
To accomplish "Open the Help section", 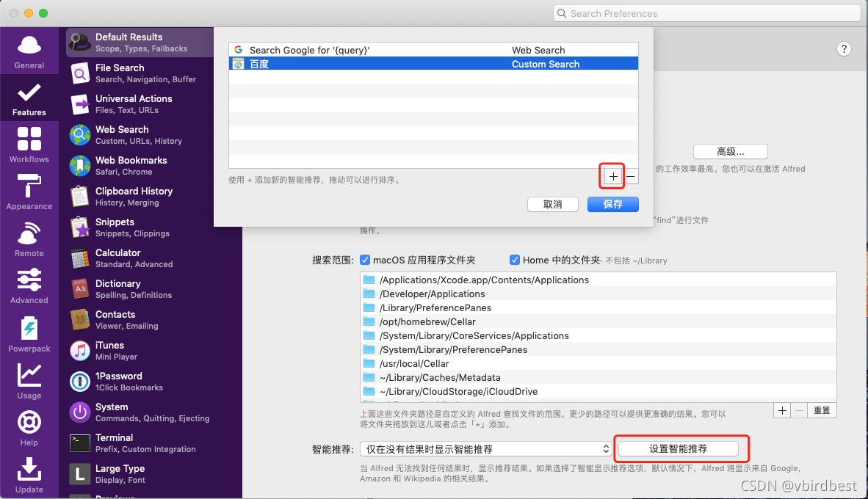I will pyautogui.click(x=29, y=428).
